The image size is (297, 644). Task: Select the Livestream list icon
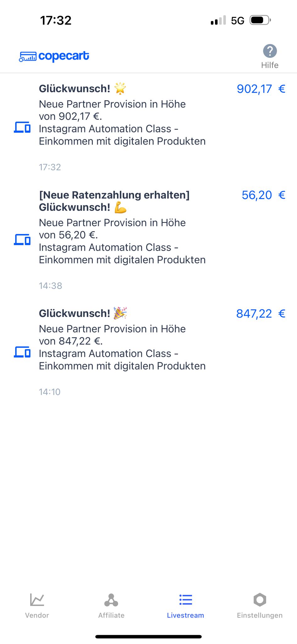coord(186,600)
